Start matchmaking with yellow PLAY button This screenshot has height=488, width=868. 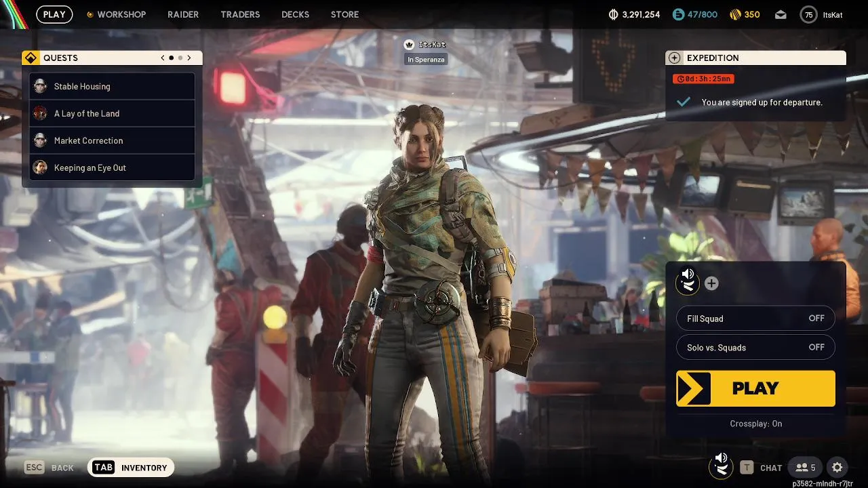[x=755, y=388]
